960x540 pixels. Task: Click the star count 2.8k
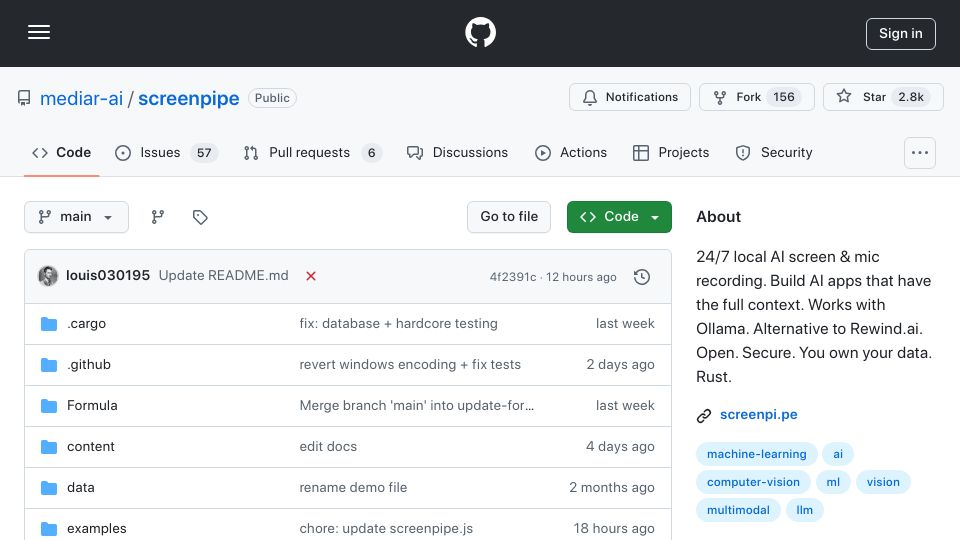point(911,97)
